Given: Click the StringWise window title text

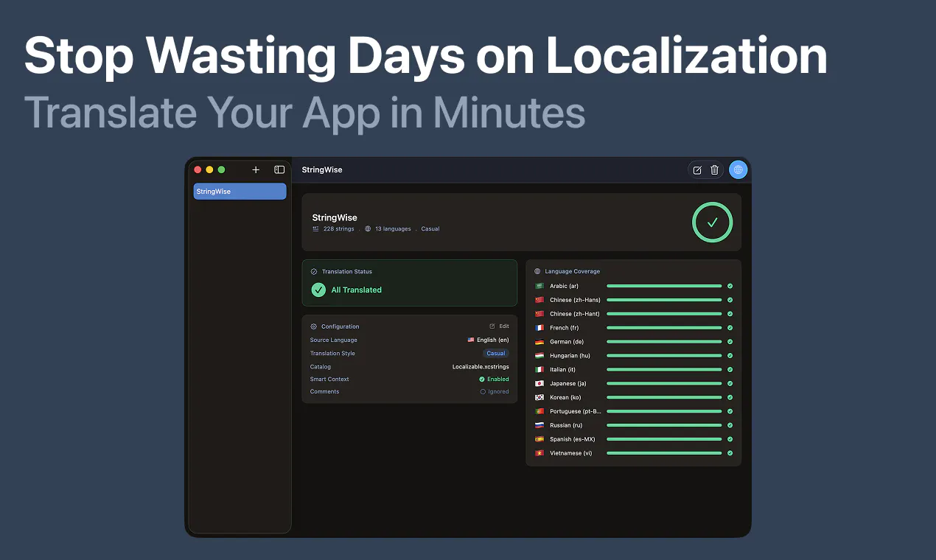Looking at the screenshot, I should (x=322, y=169).
